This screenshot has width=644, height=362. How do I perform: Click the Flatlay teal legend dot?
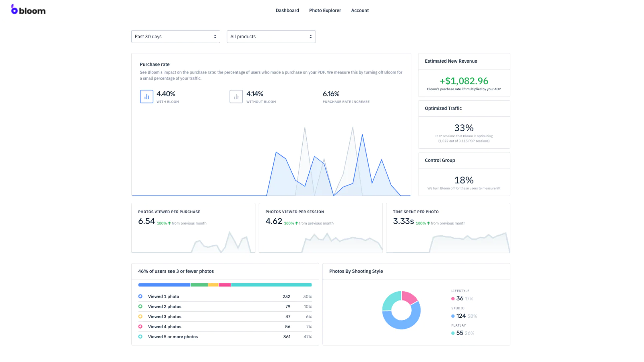[x=453, y=333]
